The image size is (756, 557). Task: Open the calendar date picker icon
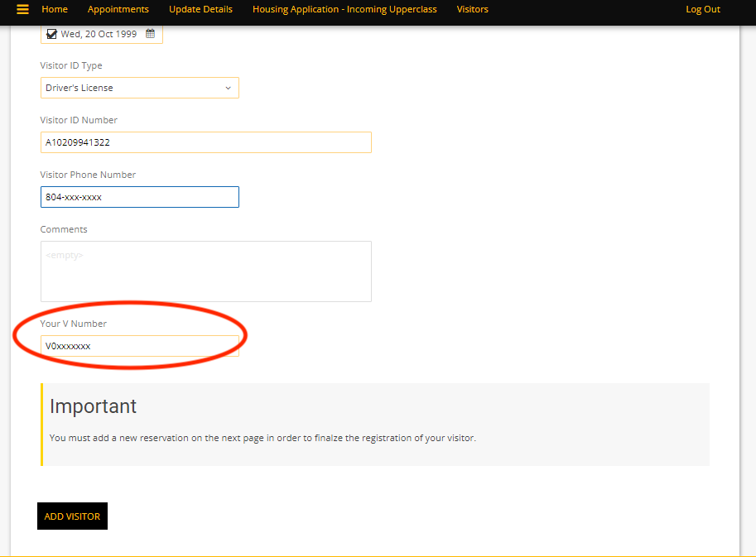[x=151, y=34]
